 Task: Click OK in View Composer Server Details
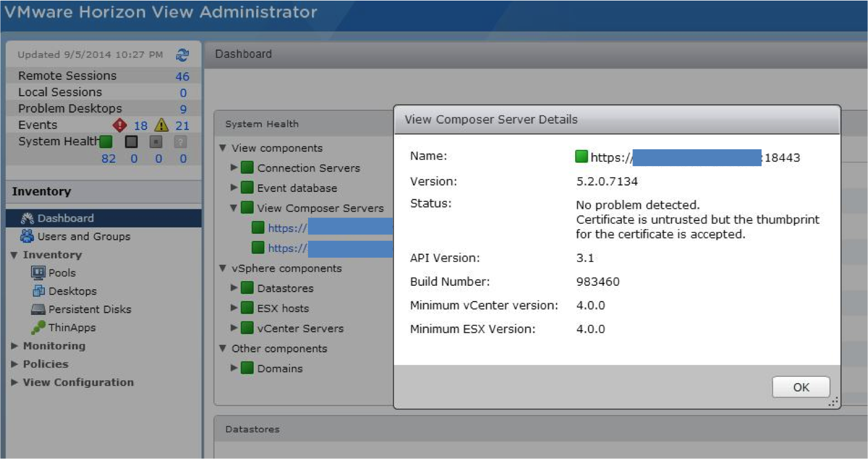[x=801, y=387]
